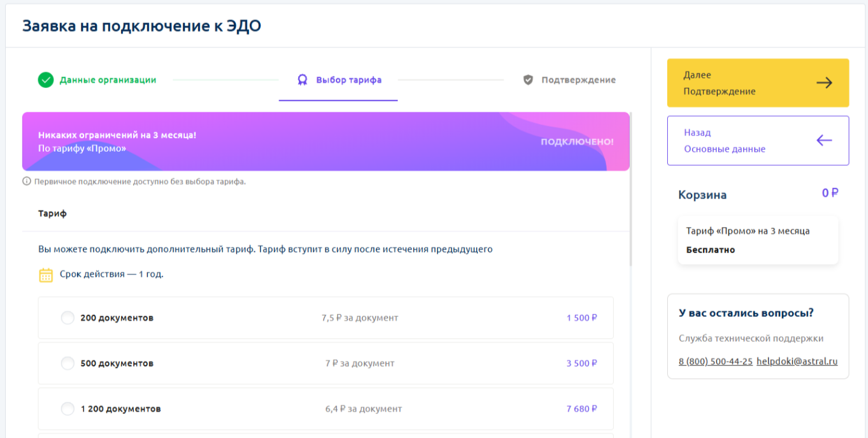
Task: Click the yellow Далее Подтверждение button
Action: click(758, 83)
